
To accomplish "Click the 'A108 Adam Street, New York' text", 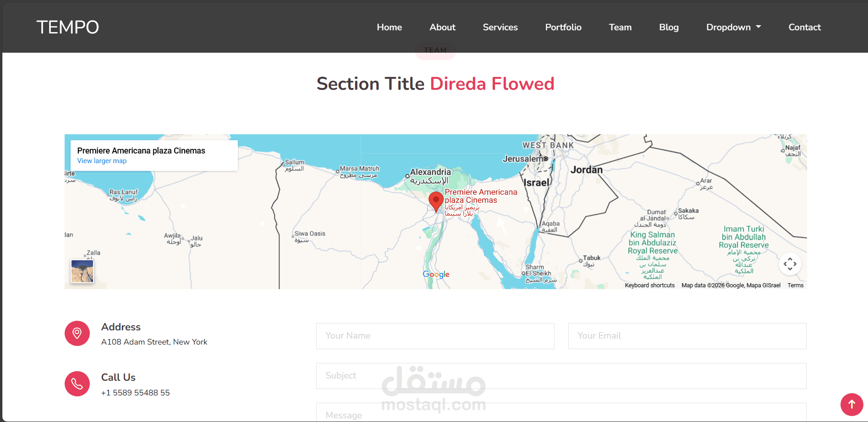I will (154, 342).
